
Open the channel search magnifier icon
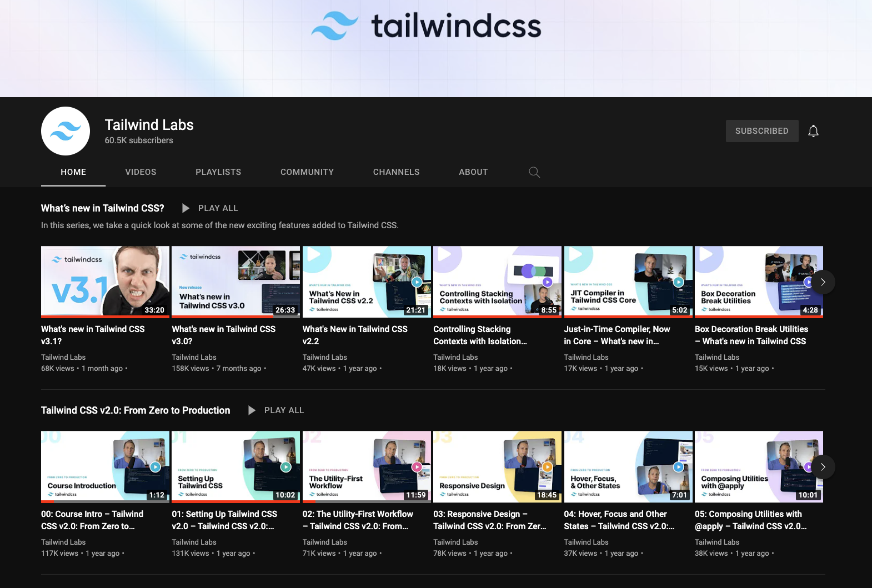click(x=534, y=172)
